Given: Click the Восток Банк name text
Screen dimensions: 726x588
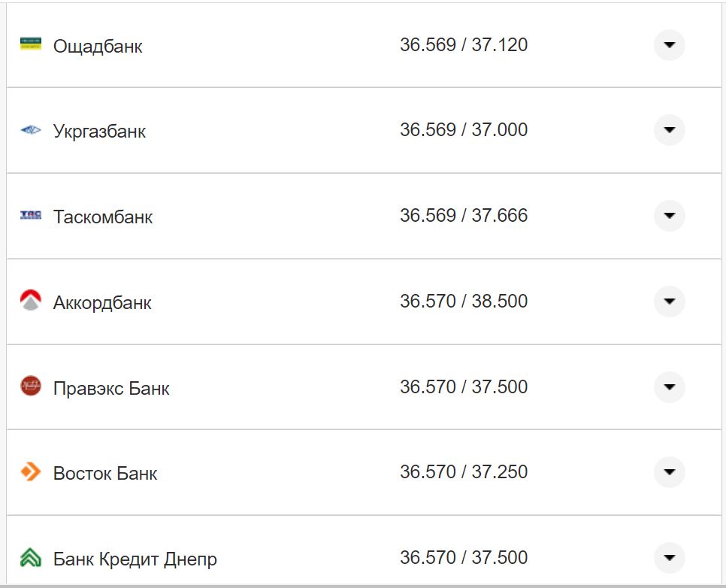Looking at the screenshot, I should point(105,474).
